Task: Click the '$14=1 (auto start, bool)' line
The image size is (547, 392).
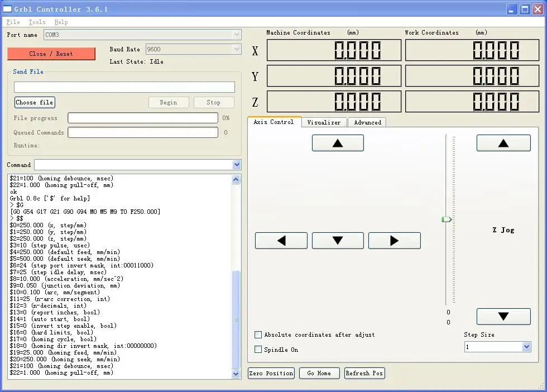Action: (50, 319)
